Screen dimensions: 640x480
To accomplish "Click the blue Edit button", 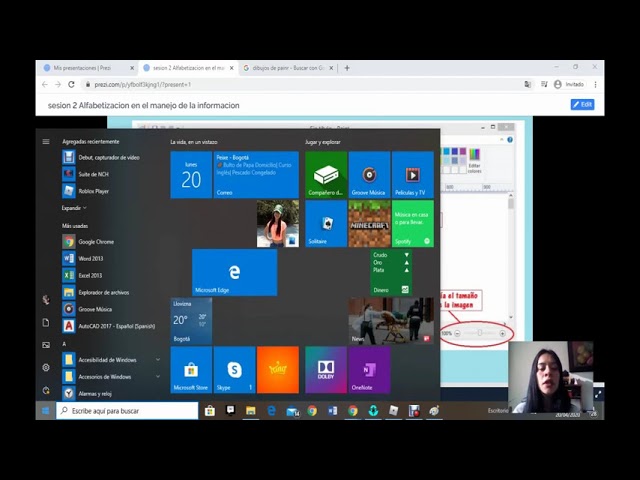I will point(582,104).
